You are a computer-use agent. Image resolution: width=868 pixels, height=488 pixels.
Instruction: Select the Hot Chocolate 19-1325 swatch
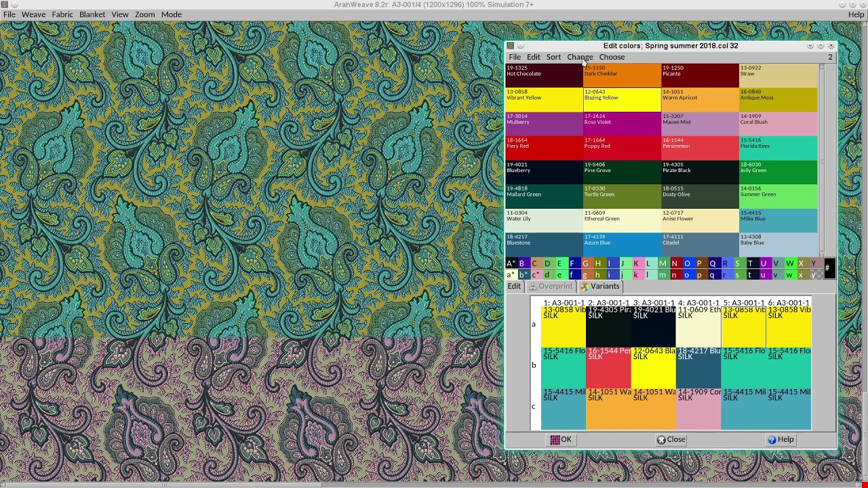tap(544, 75)
